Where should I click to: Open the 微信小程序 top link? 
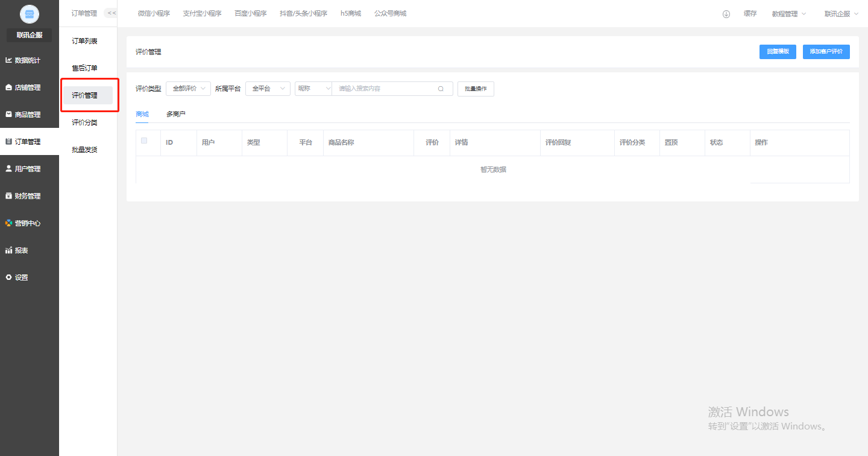tap(154, 13)
